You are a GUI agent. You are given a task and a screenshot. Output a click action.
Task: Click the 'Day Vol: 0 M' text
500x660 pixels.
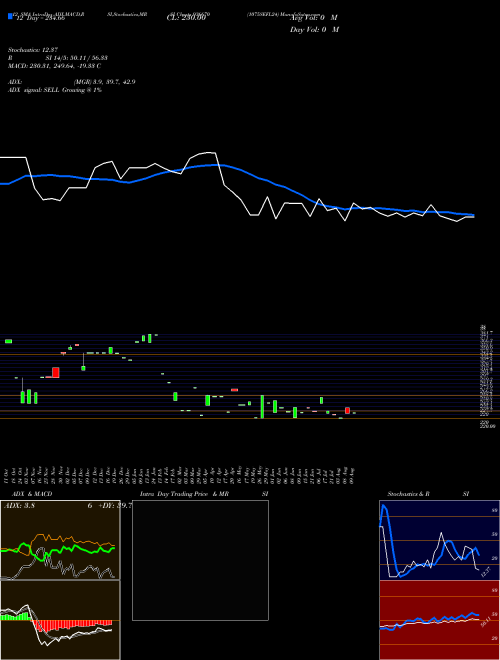click(x=314, y=30)
